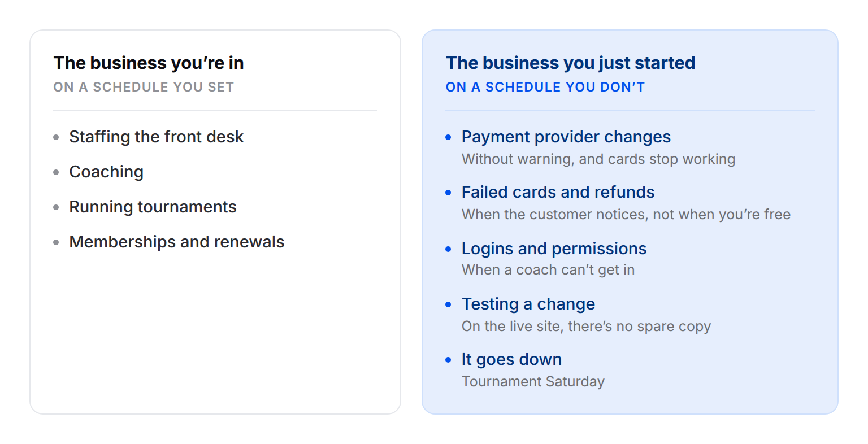Click the heading "The business you just started"
Viewport: 868px width, 444px height.
pyautogui.click(x=570, y=63)
